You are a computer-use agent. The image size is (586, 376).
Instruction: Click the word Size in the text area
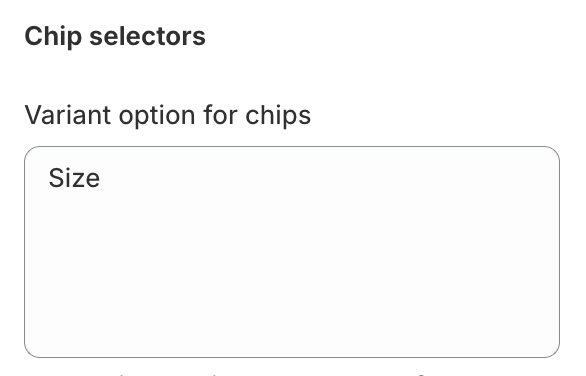[x=74, y=178]
